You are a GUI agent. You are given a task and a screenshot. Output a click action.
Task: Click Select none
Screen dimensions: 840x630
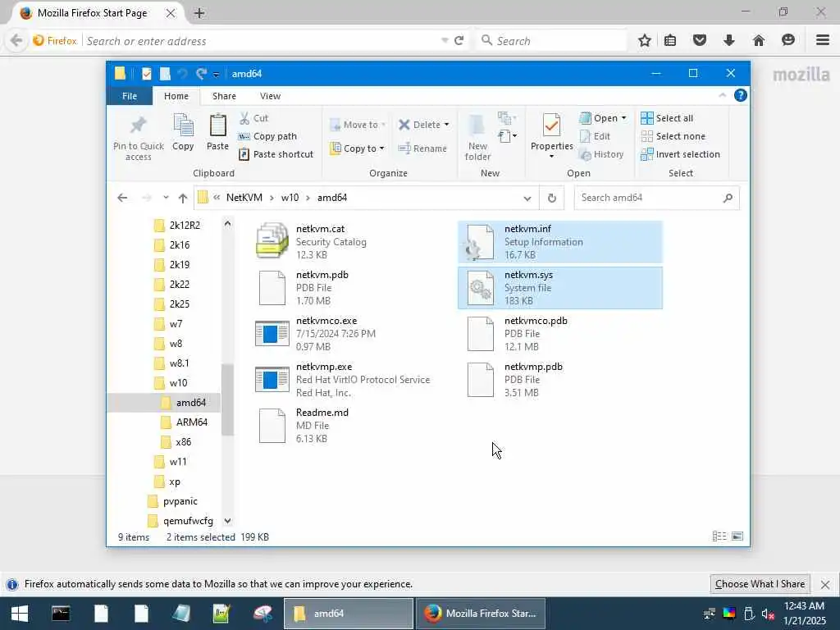[673, 136]
